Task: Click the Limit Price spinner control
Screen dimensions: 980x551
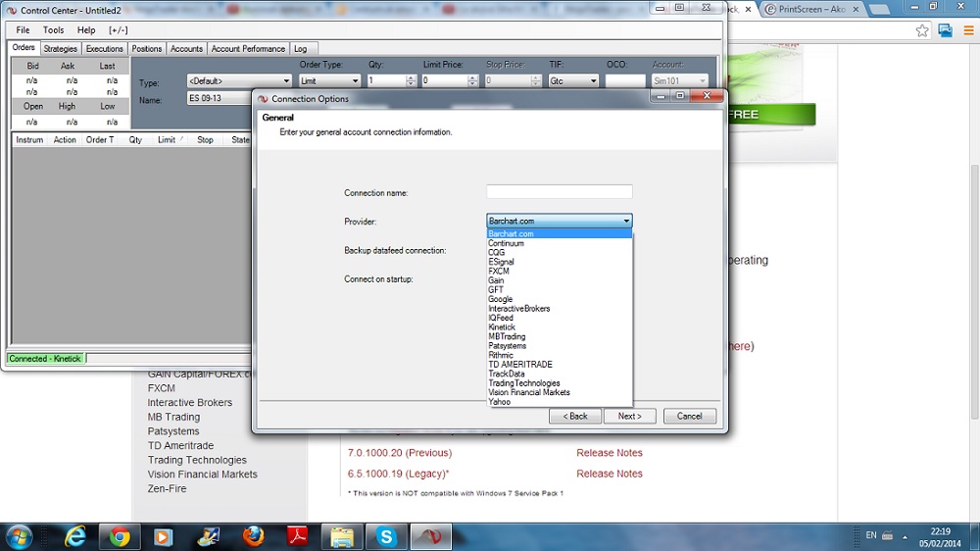Action: pyautogui.click(x=472, y=80)
